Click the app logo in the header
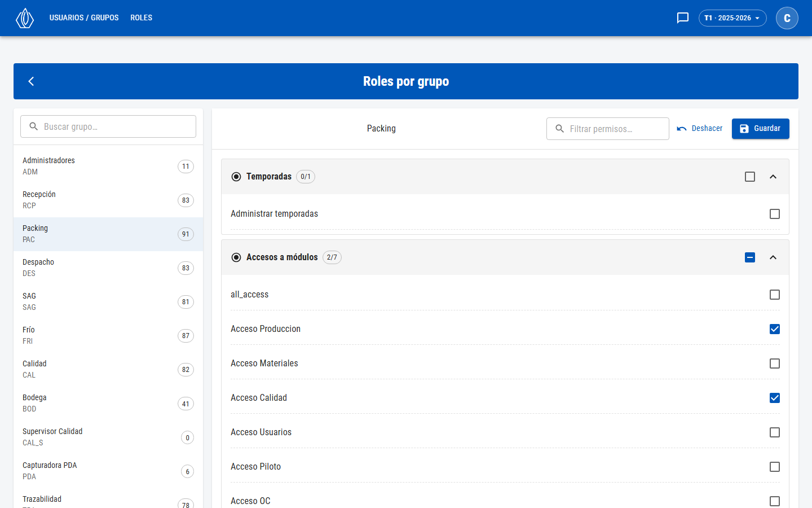This screenshot has height=508, width=812. (x=25, y=18)
